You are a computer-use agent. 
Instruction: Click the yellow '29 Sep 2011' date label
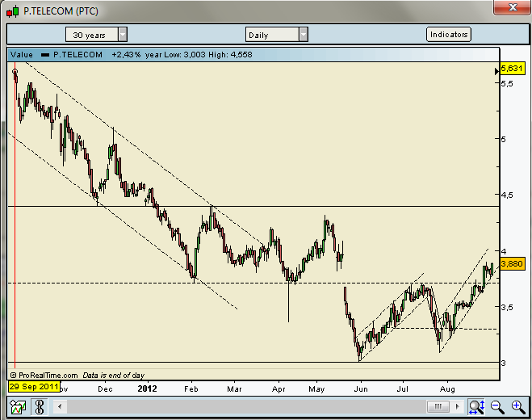point(34,386)
